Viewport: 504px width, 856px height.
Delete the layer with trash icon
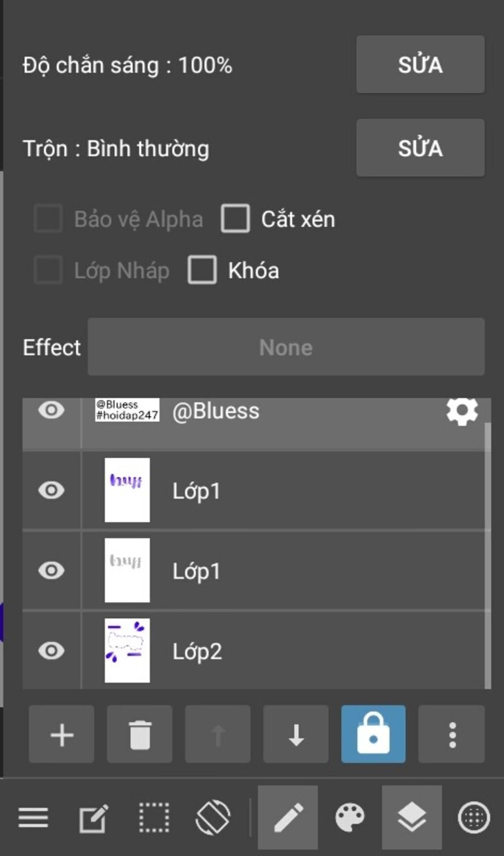coord(140,734)
